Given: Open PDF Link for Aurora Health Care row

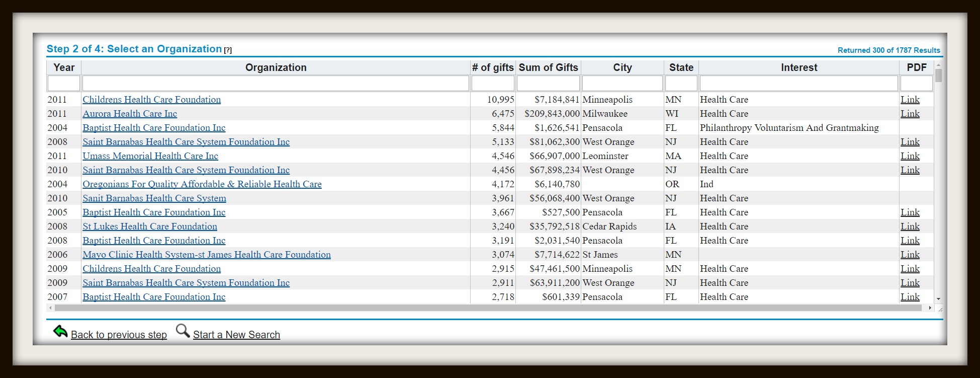Looking at the screenshot, I should click(x=910, y=114).
